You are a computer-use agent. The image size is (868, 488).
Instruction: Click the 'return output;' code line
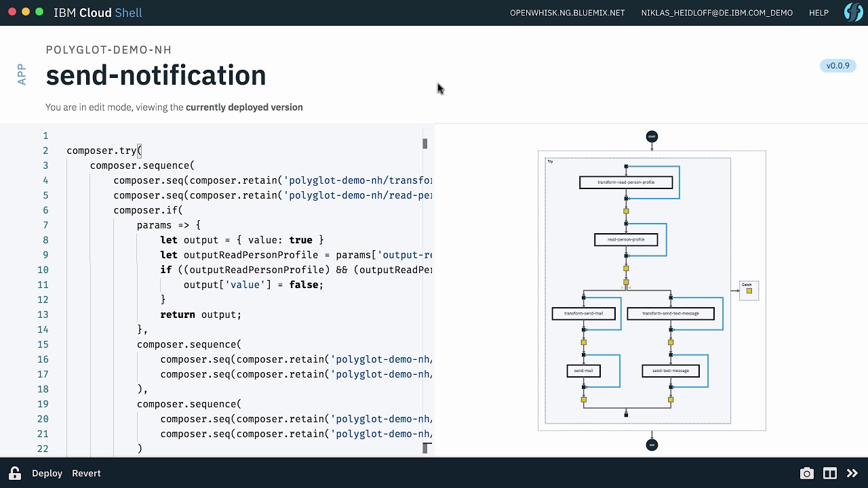(x=201, y=314)
